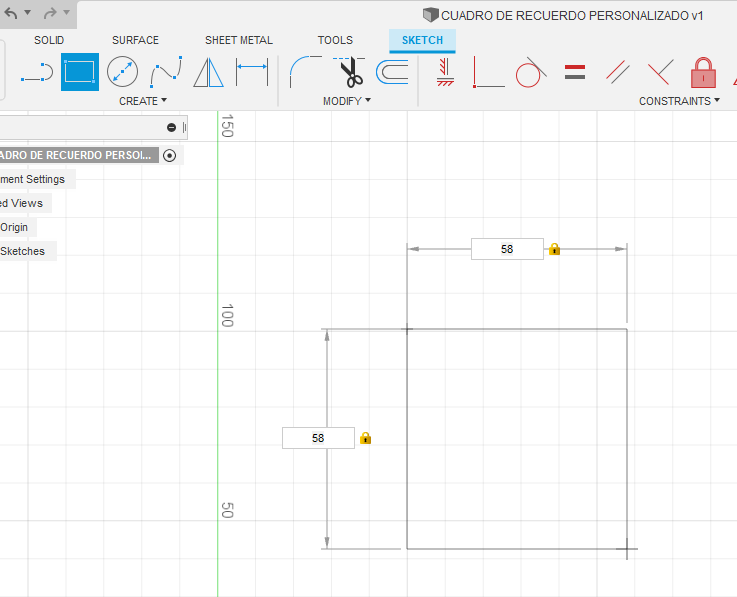Select Sketches in the browser tree
This screenshot has height=597, width=737.
pos(23,251)
